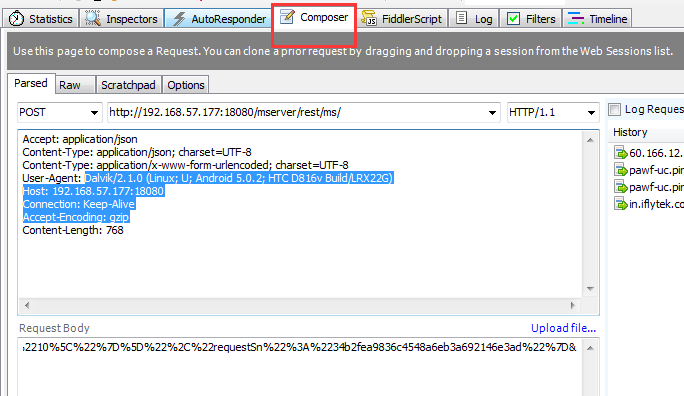Image resolution: width=684 pixels, height=396 pixels.
Task: Click the Request Body scroll-up arrow
Action: (590, 348)
